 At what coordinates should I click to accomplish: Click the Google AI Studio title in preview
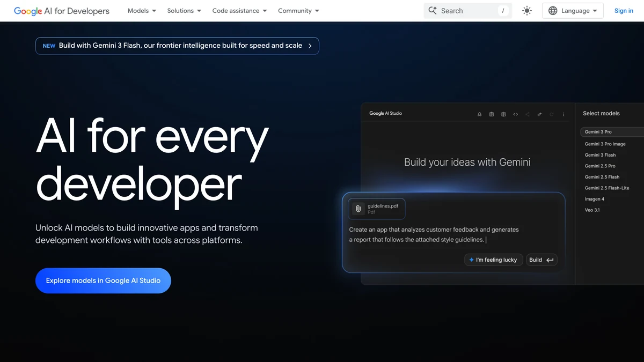coord(385,114)
